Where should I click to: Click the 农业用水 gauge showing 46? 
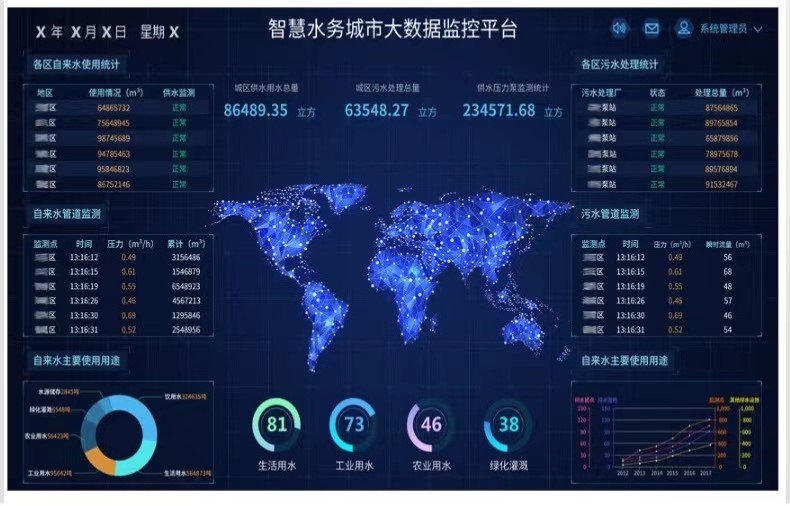click(x=431, y=425)
